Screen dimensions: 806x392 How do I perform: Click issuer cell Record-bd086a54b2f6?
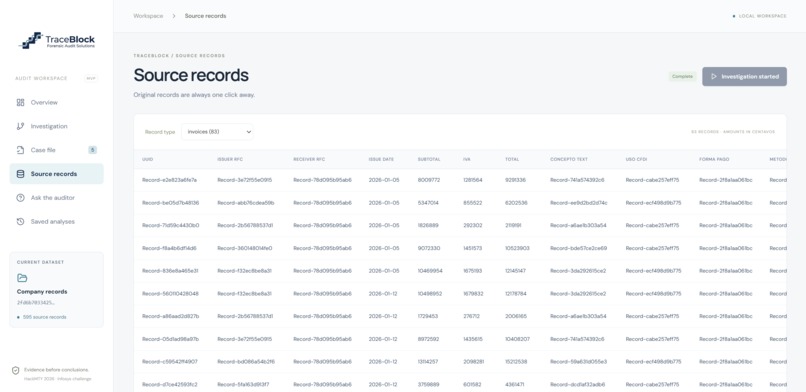pos(246,362)
